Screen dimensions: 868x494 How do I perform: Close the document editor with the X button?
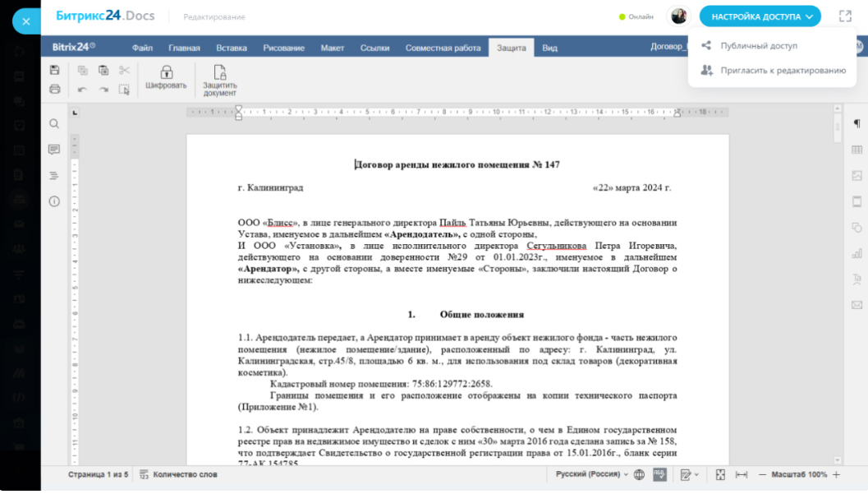26,21
